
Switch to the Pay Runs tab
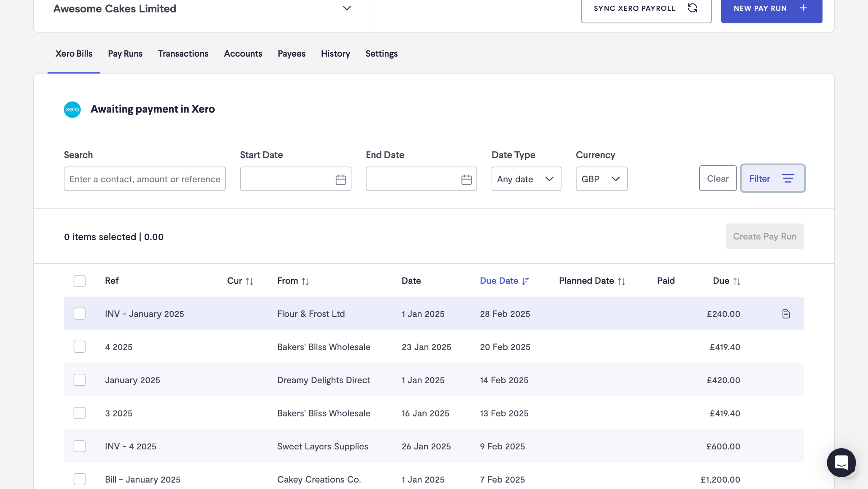coord(125,54)
